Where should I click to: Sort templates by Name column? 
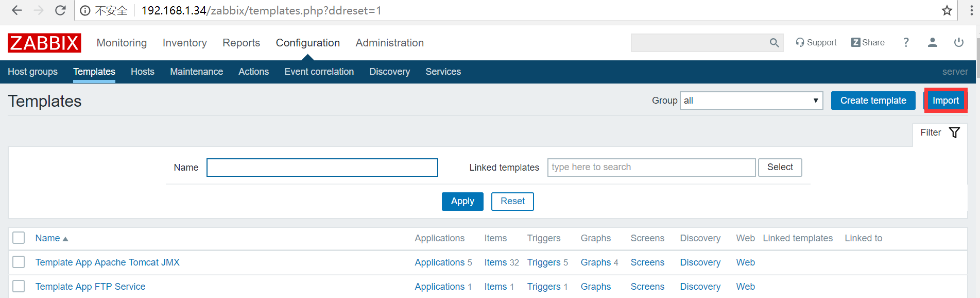coord(48,238)
